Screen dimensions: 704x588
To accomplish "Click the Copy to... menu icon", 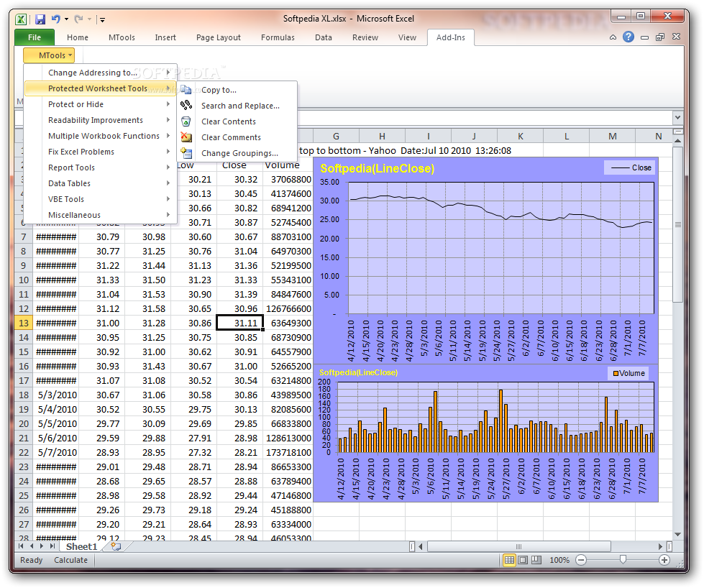I will [x=186, y=90].
